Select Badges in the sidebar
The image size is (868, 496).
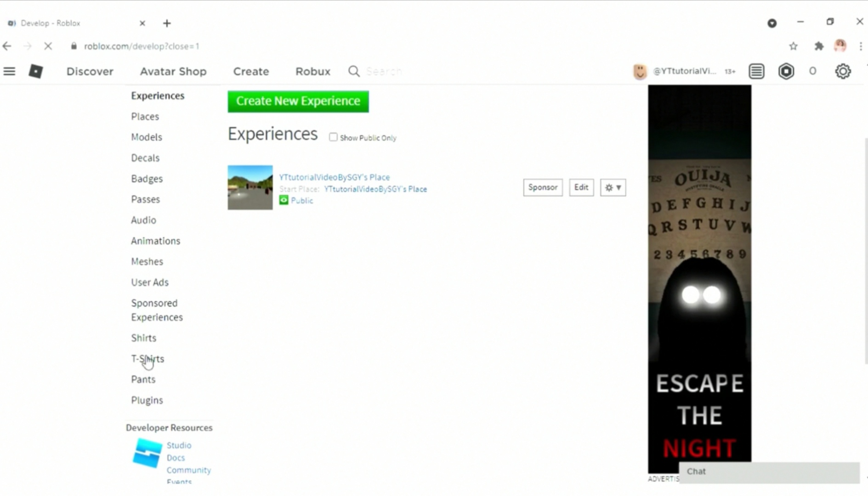pos(147,179)
